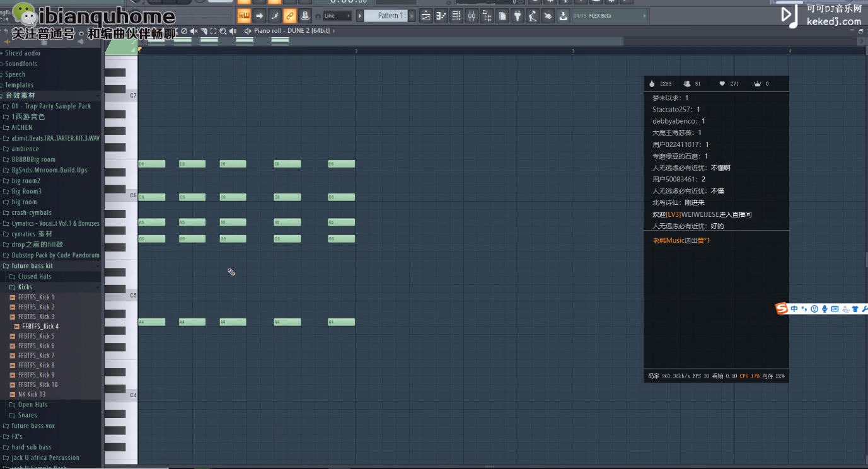Expand the Snares folder
The width and height of the screenshot is (868, 469).
[x=27, y=415]
